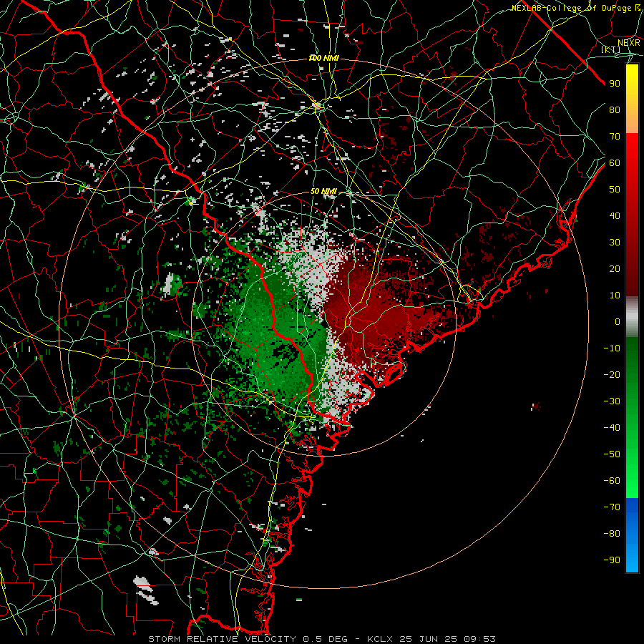Click the positive 90 value on the velocity scale
644x644 pixels.
(615, 84)
